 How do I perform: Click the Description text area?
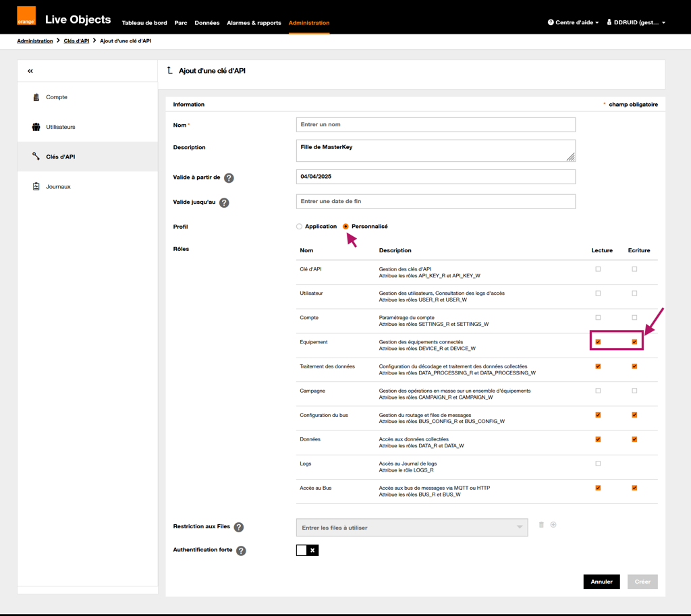(436, 150)
